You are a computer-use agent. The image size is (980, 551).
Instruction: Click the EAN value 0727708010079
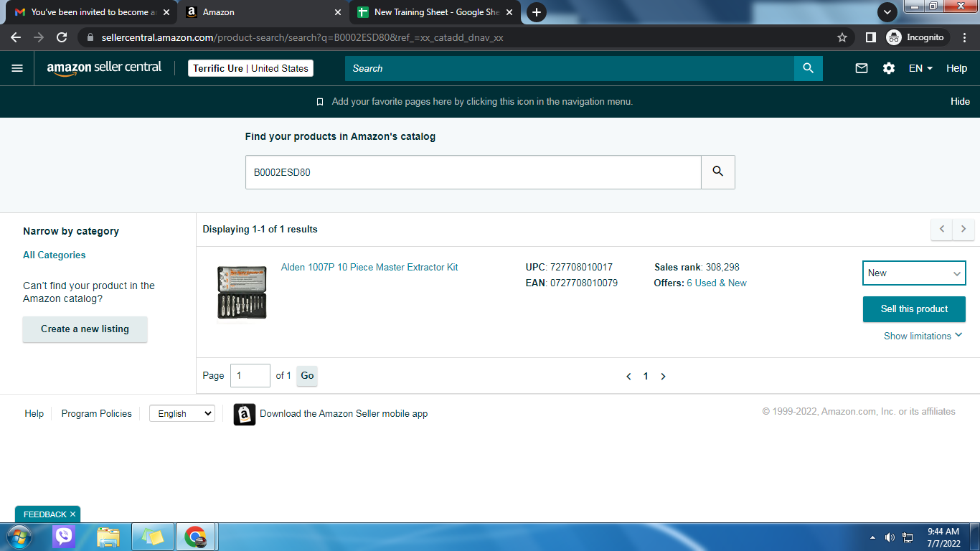584,283
